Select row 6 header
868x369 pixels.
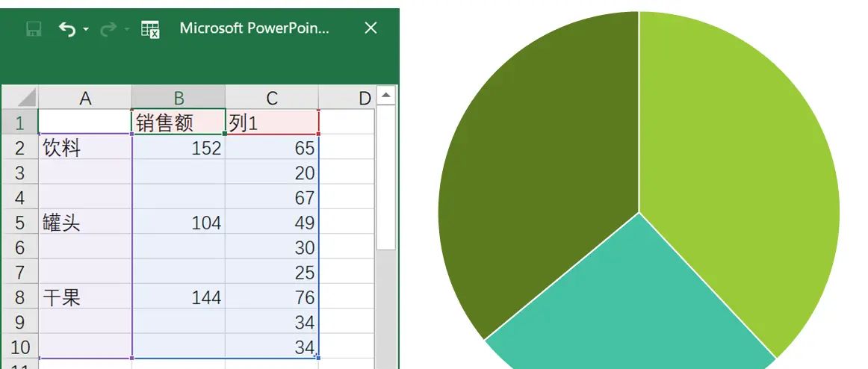(x=20, y=246)
